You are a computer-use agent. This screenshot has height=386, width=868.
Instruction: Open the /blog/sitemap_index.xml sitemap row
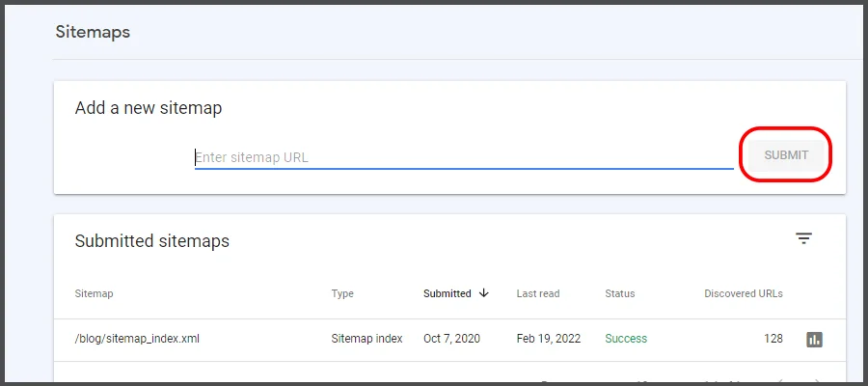pyautogui.click(x=137, y=339)
